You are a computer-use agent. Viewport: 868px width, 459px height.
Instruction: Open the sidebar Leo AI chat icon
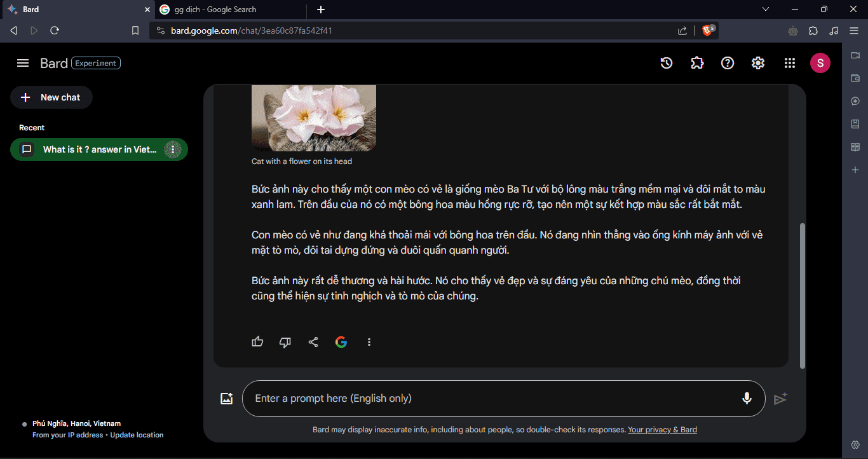(x=855, y=101)
